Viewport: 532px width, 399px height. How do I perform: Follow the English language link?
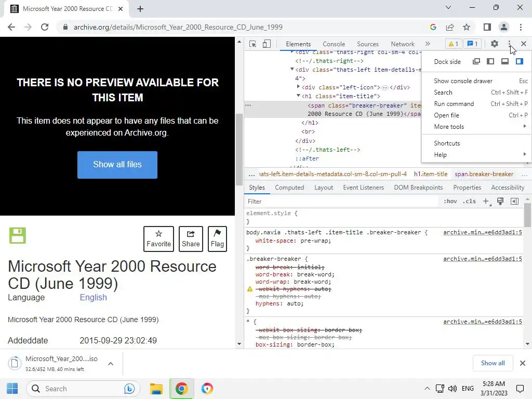click(x=94, y=297)
